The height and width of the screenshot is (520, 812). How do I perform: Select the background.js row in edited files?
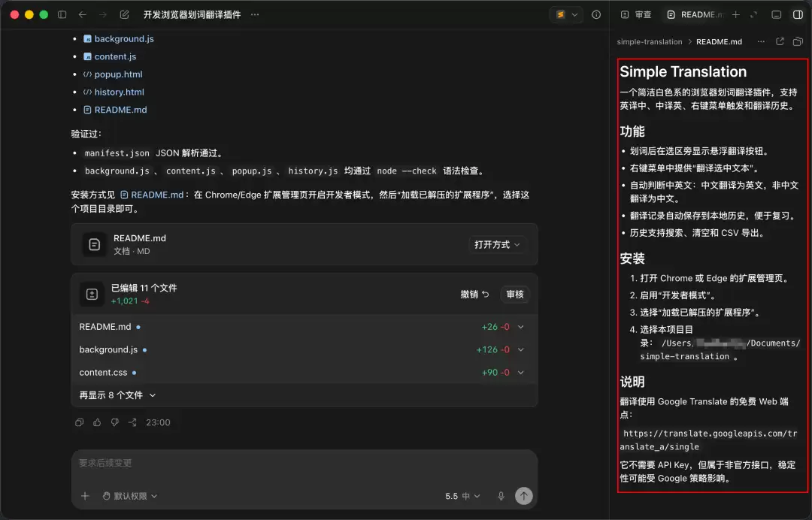tap(304, 349)
